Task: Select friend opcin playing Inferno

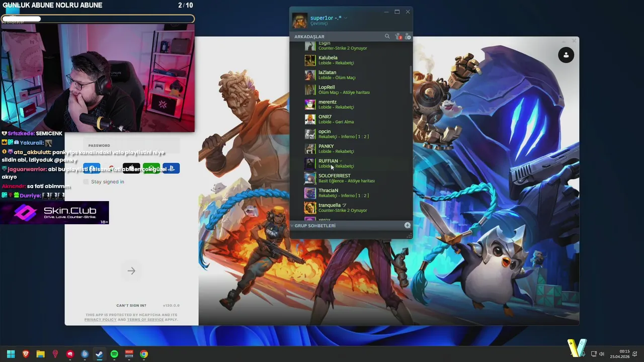Action: point(351,134)
